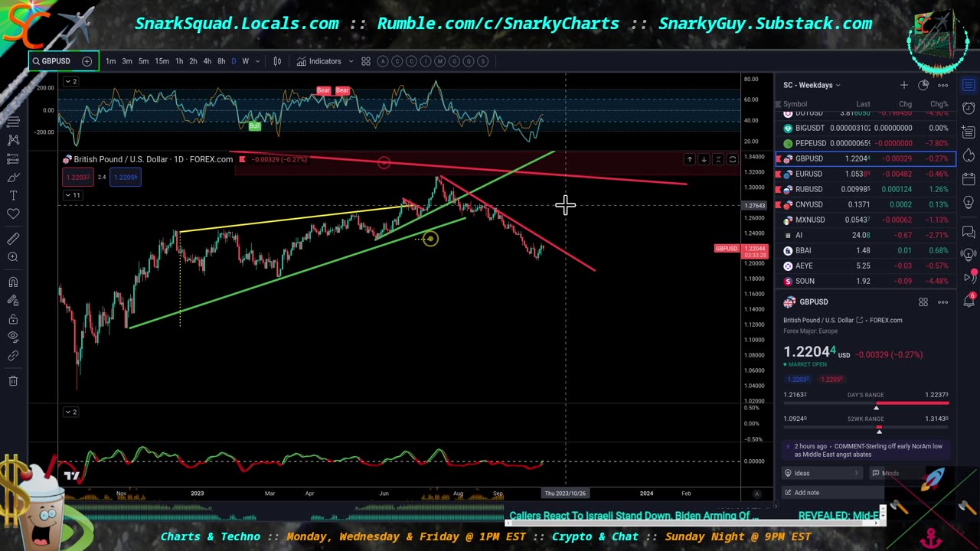Image resolution: width=980 pixels, height=551 pixels.
Task: Open the economic calendar panel icon
Action: coord(969,179)
